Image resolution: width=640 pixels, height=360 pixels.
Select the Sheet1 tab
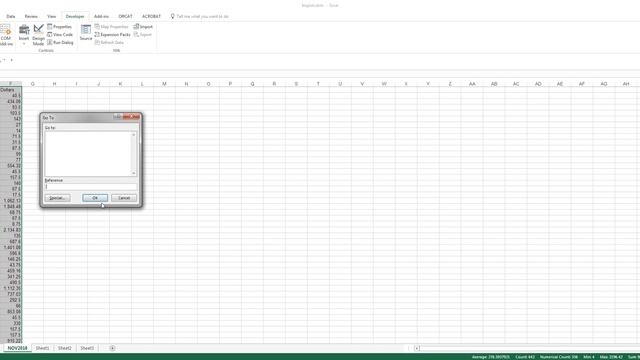(x=42, y=348)
